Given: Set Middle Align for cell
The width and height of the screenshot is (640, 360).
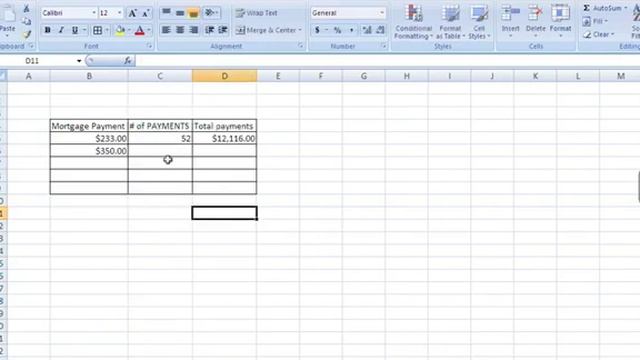Looking at the screenshot, I should [180, 13].
